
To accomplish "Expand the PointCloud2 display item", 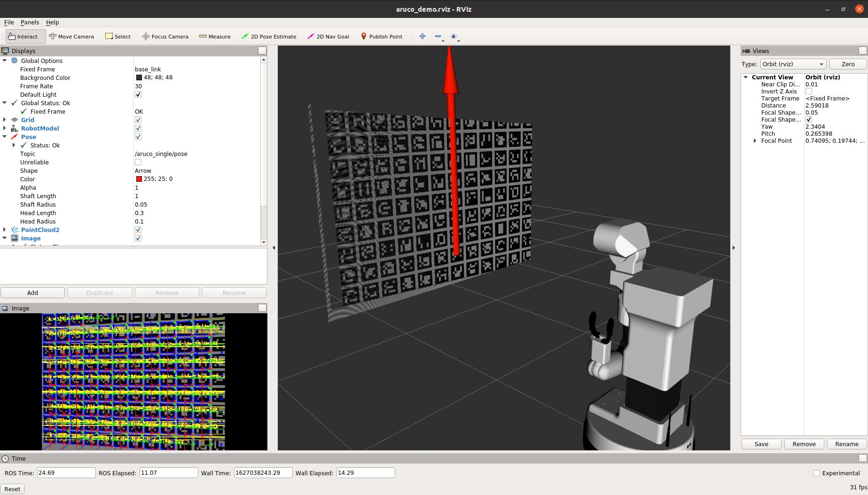I will (x=5, y=230).
